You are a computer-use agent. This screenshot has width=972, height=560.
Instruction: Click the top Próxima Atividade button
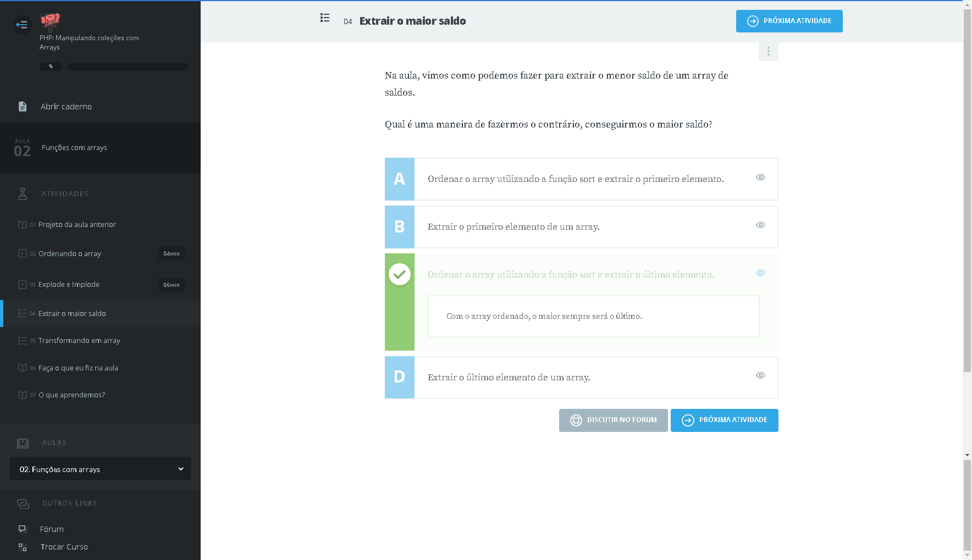pos(789,21)
